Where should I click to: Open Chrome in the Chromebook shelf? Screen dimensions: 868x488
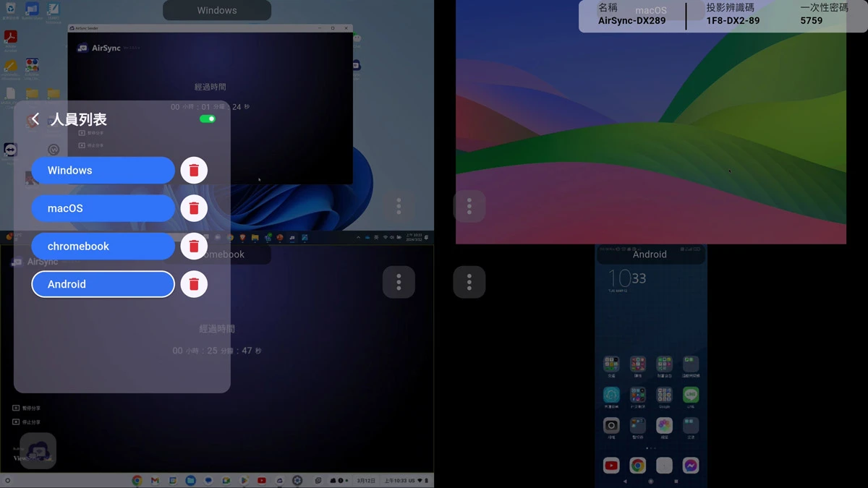[137, 481]
